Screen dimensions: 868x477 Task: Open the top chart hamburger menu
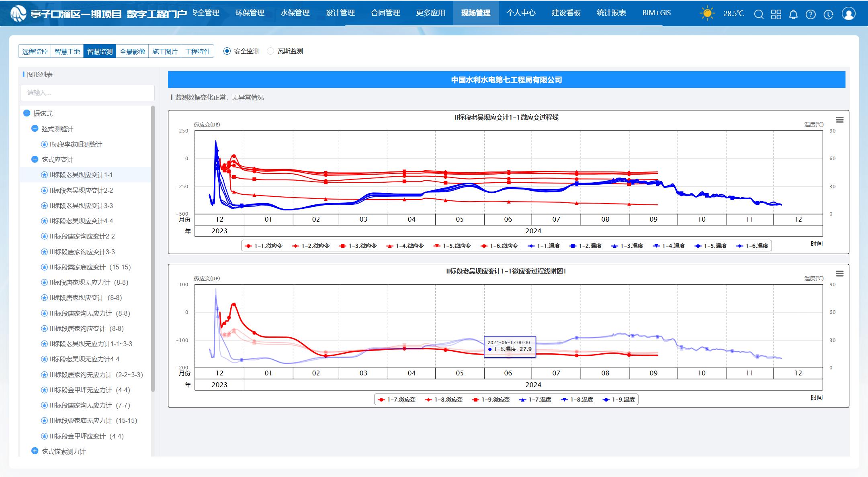click(x=839, y=120)
